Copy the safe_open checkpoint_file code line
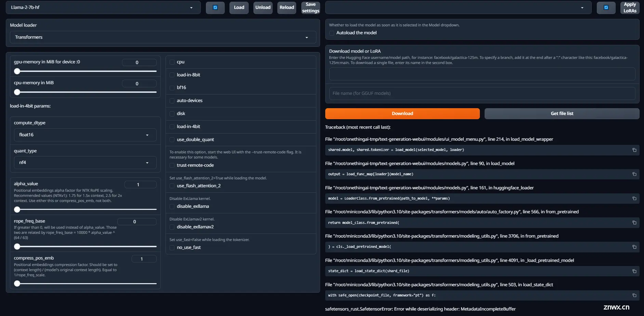Viewport: 644px width, 316px height. [x=634, y=295]
